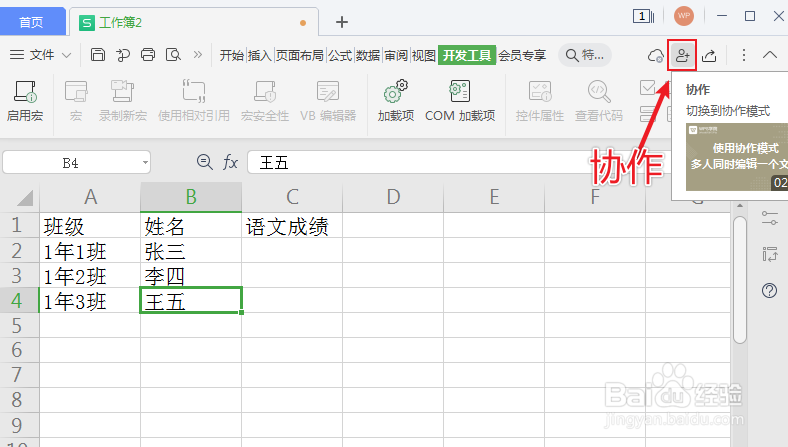Switch to the 首页 tab

(x=31, y=22)
